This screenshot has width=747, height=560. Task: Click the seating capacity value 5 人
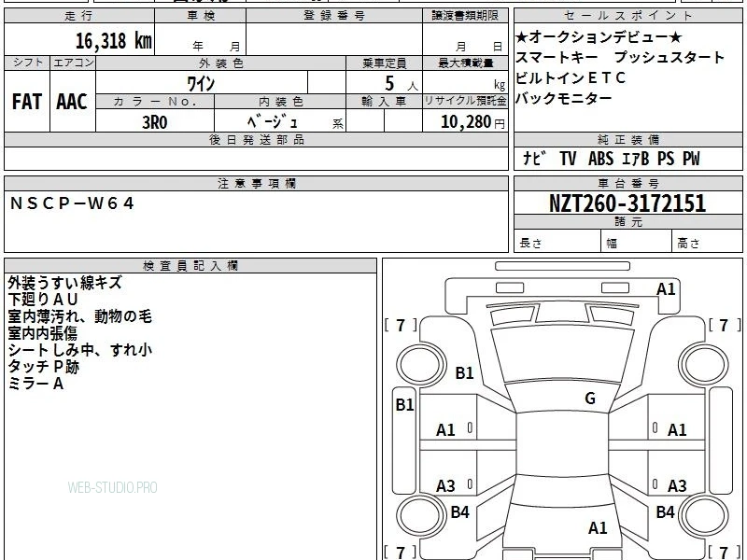point(402,84)
